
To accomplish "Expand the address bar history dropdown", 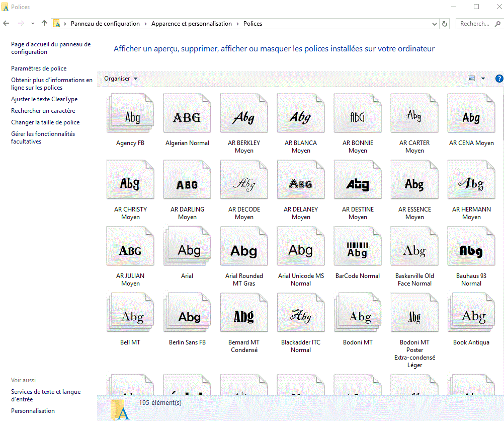I will (x=434, y=24).
